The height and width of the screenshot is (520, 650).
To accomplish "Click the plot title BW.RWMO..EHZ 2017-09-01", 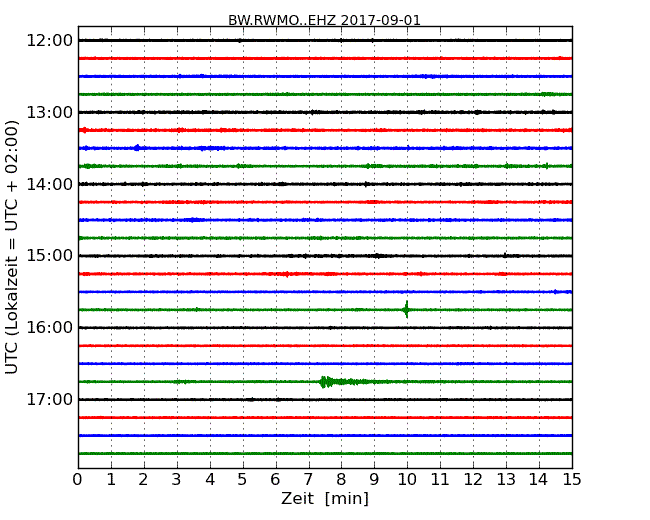I will 324,20.
